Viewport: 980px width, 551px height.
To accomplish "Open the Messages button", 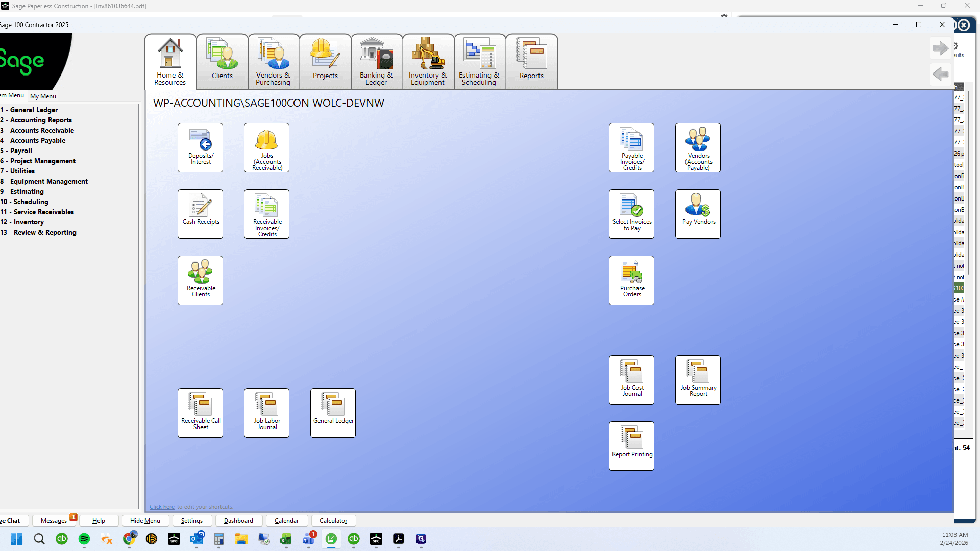I will tap(54, 520).
